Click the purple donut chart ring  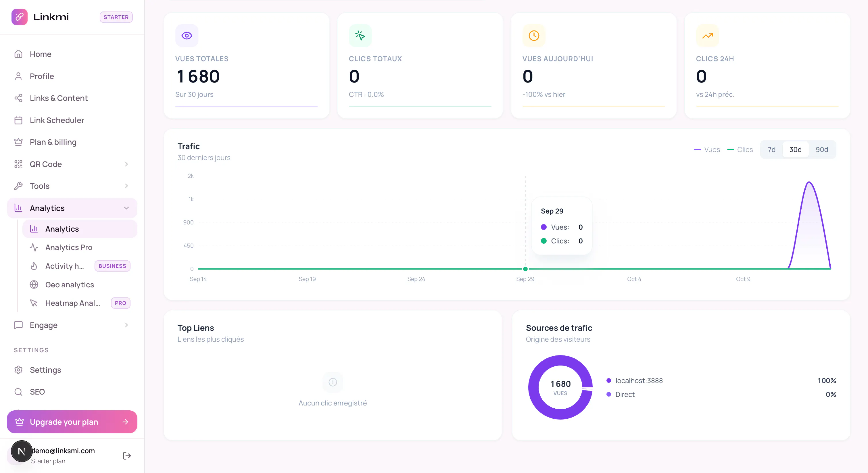(533, 387)
